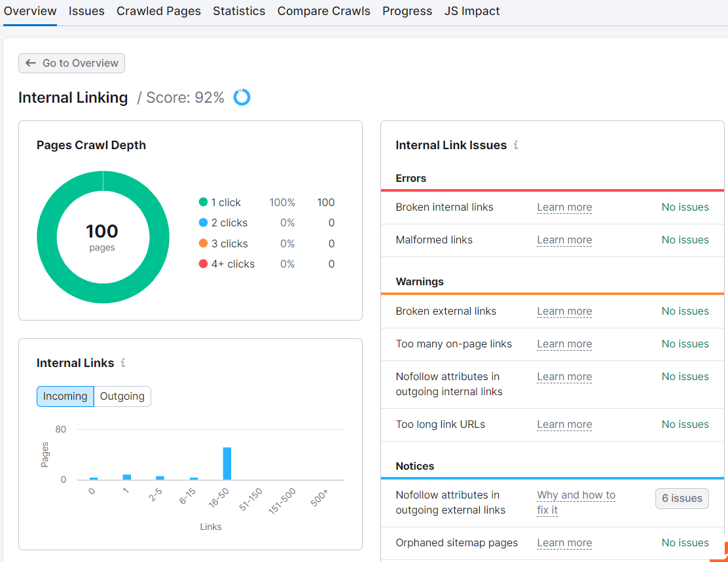Screen dimensions: 728x562
Task: Select the orange 3 clicks legend marker
Action: tap(203, 243)
